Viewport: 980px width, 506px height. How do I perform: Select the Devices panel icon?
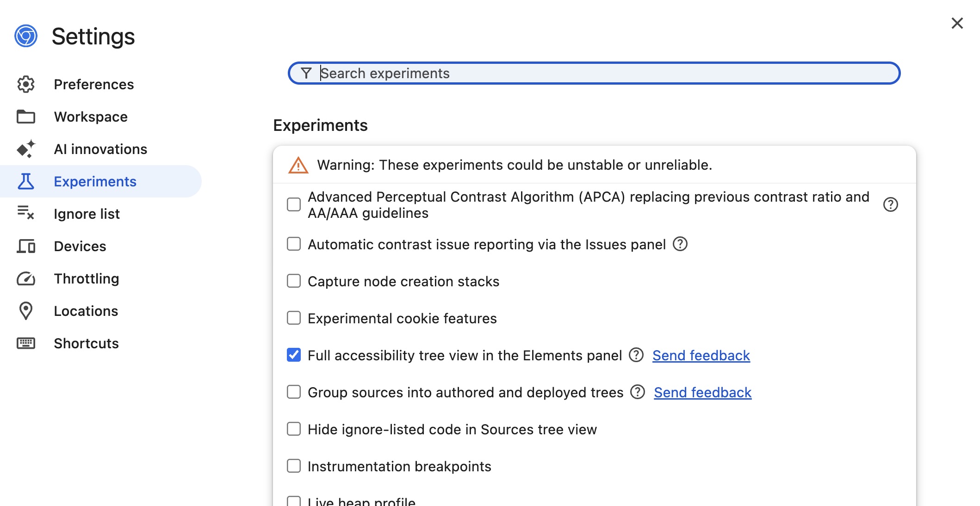[26, 246]
